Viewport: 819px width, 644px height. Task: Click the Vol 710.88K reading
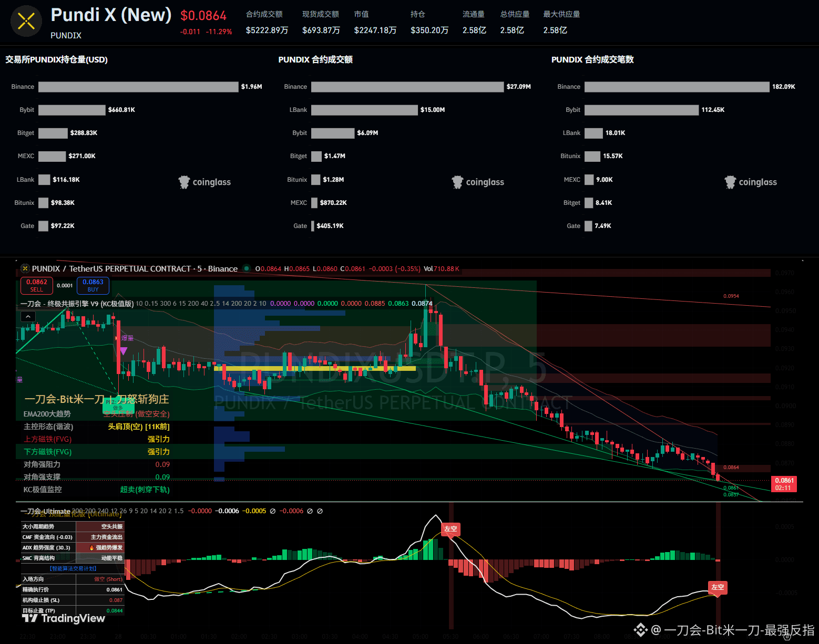(x=442, y=268)
